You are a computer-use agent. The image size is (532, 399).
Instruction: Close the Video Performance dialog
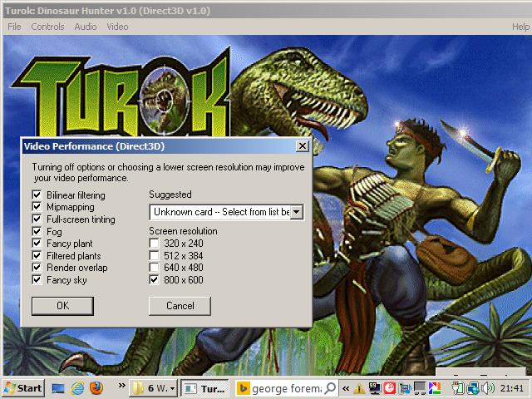point(303,146)
